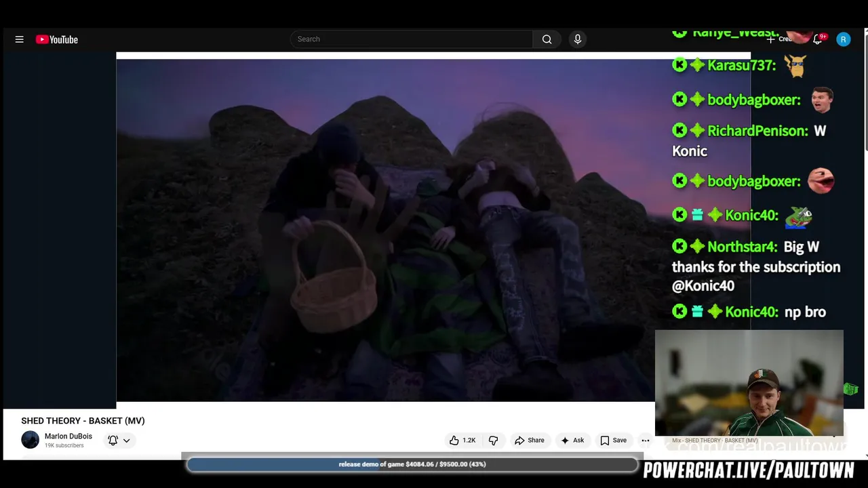Click the chat username Karasu737
This screenshot has width=868, height=488.
pyautogui.click(x=741, y=65)
